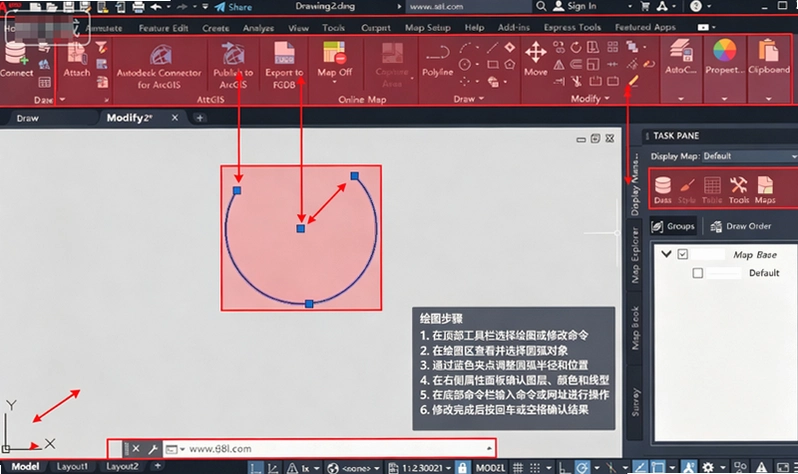Toggle the grid display in status bar

[518, 467]
